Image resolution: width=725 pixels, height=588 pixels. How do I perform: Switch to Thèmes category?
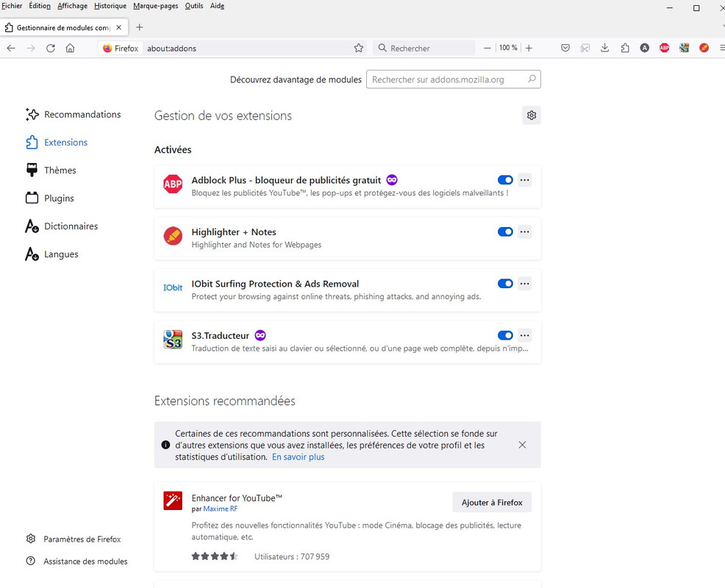click(51, 170)
